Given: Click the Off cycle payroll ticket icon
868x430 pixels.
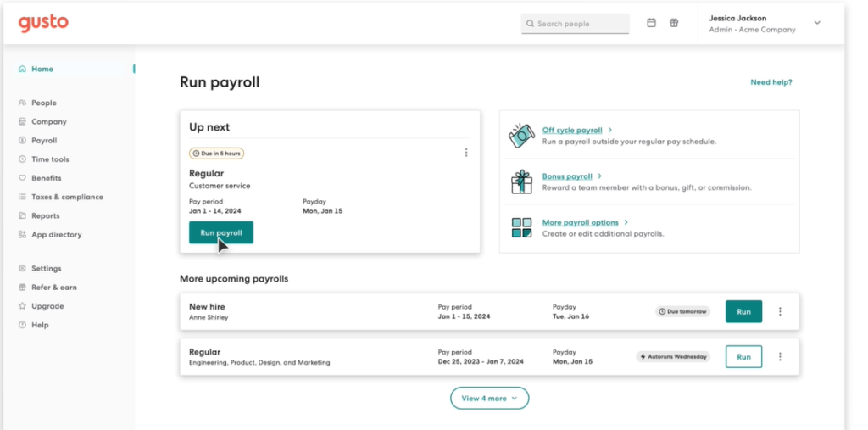Looking at the screenshot, I should coord(521,135).
